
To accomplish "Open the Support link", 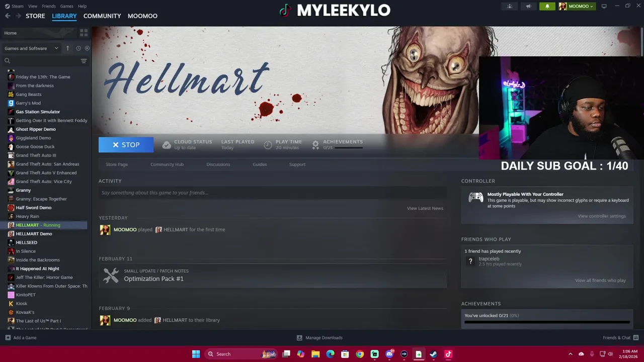I will coord(297,164).
